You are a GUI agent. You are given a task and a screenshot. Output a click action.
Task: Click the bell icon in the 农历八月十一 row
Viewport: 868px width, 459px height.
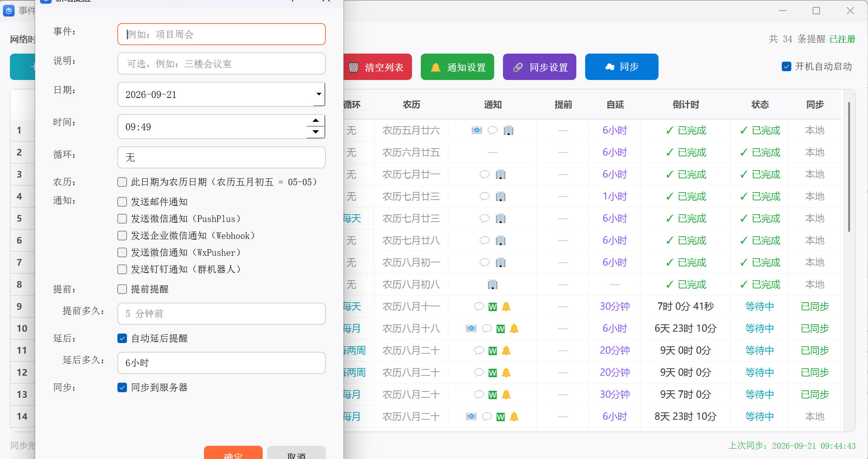point(506,306)
